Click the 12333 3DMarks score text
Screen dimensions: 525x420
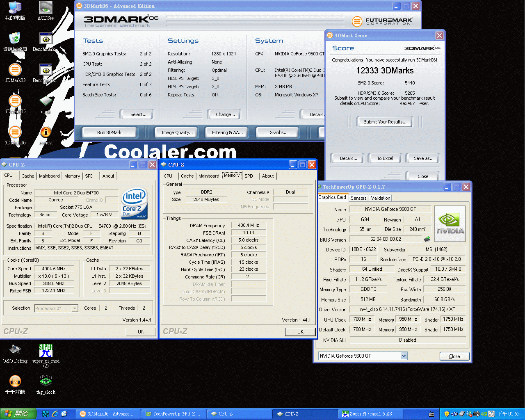(x=385, y=71)
